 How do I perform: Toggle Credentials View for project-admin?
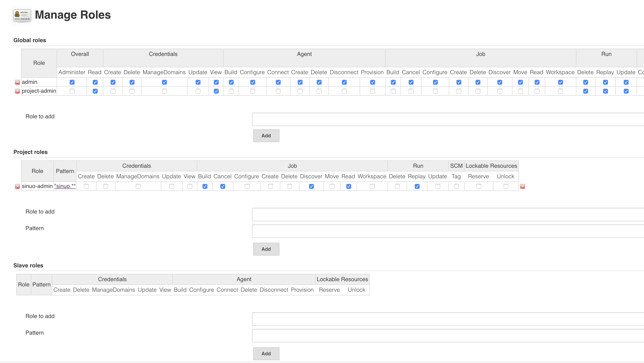pos(216,91)
